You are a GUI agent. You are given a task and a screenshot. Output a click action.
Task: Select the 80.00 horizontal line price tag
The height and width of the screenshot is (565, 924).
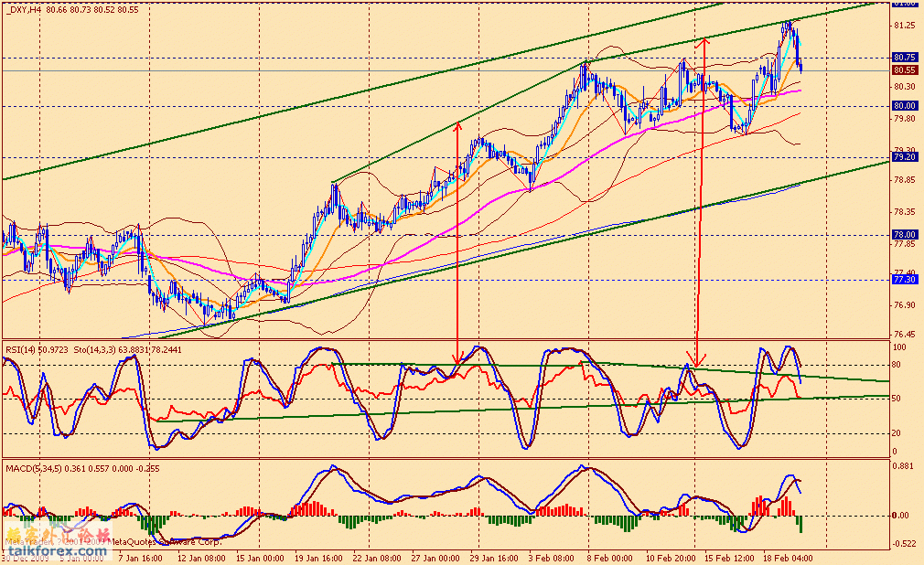905,106
